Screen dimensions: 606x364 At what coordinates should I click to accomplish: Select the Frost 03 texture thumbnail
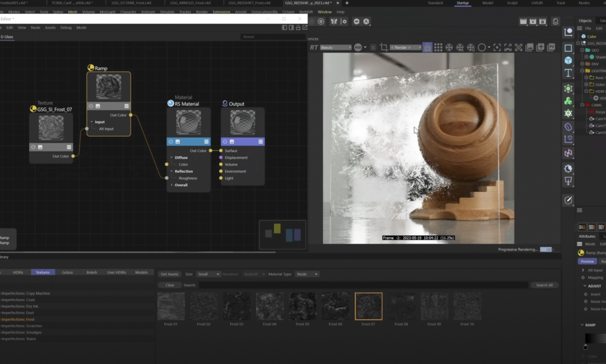(237, 306)
